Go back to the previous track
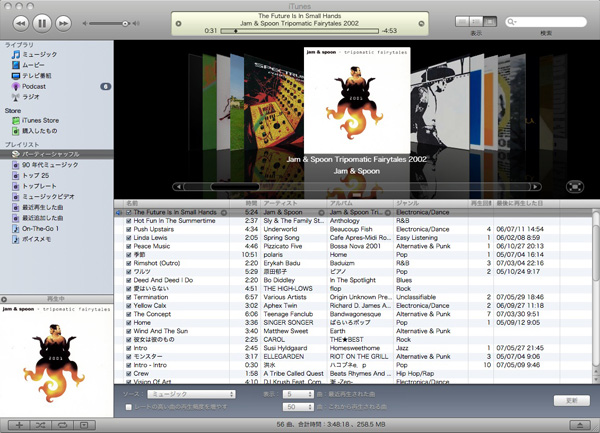The image size is (600, 433). (17, 22)
